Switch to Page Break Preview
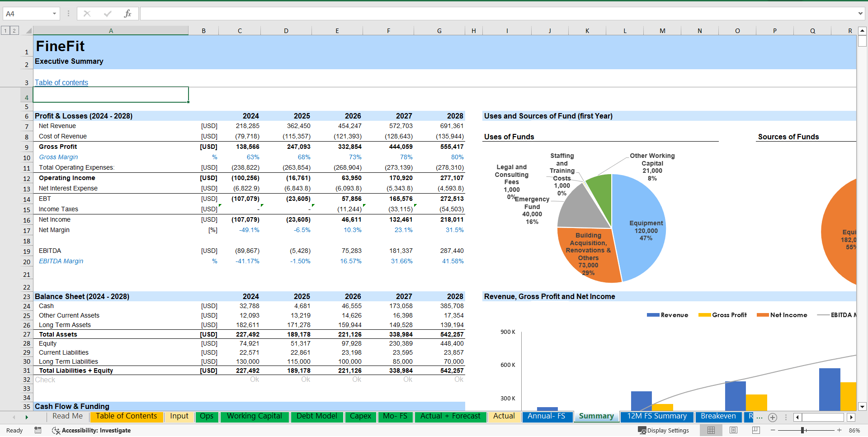The image size is (868, 437). [x=756, y=430]
